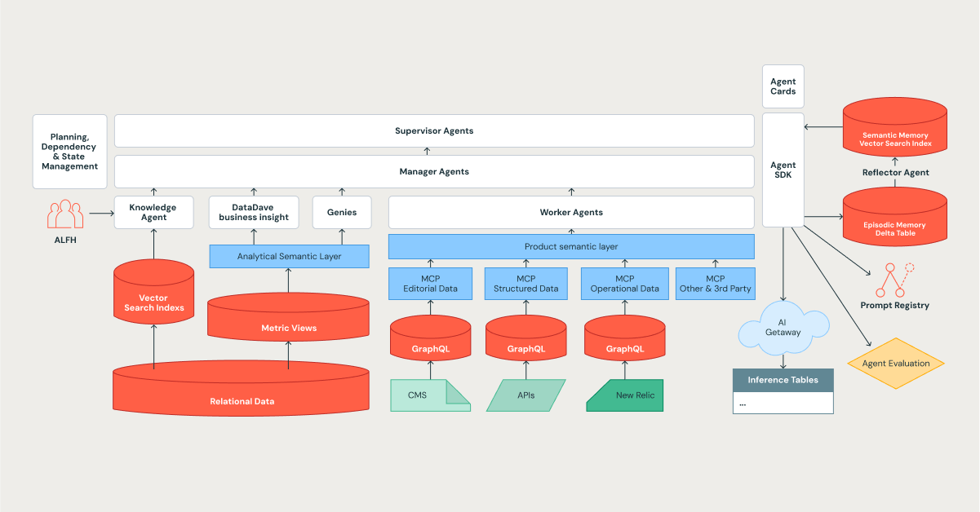This screenshot has height=512, width=980.
Task: Click the DataDave business insight block
Action: 255,212
